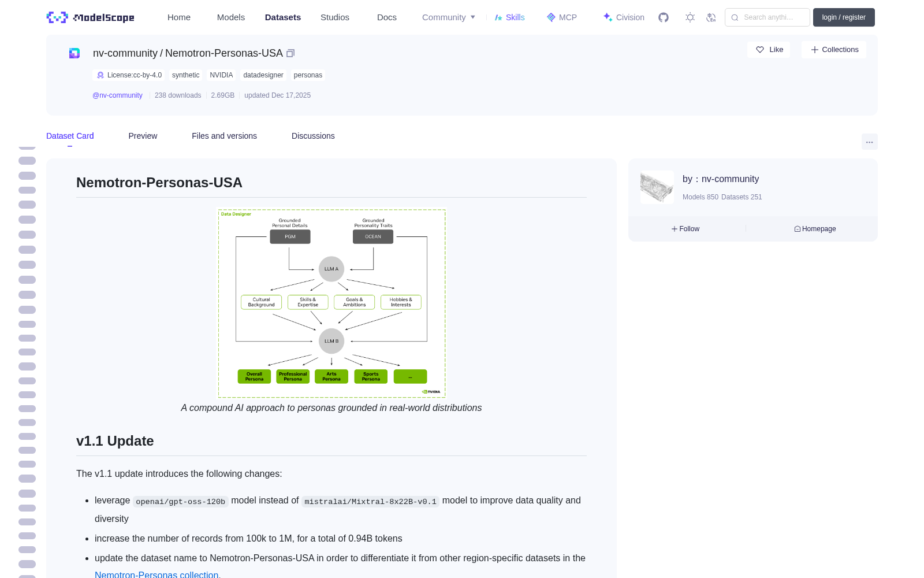
Task: Switch to Files and versions tab
Action: click(224, 136)
